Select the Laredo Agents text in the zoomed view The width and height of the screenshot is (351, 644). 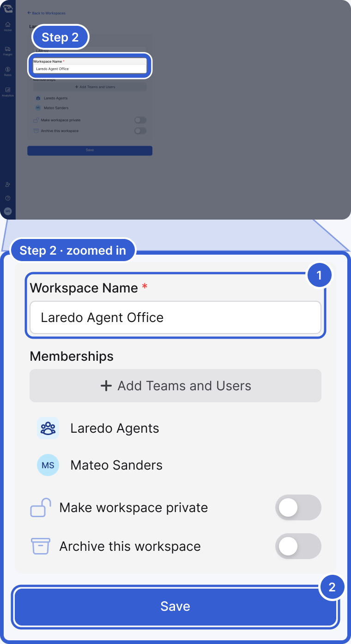tap(115, 428)
